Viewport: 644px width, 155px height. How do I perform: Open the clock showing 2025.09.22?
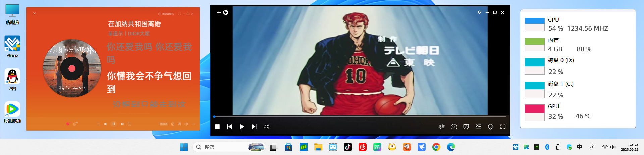[x=629, y=147]
